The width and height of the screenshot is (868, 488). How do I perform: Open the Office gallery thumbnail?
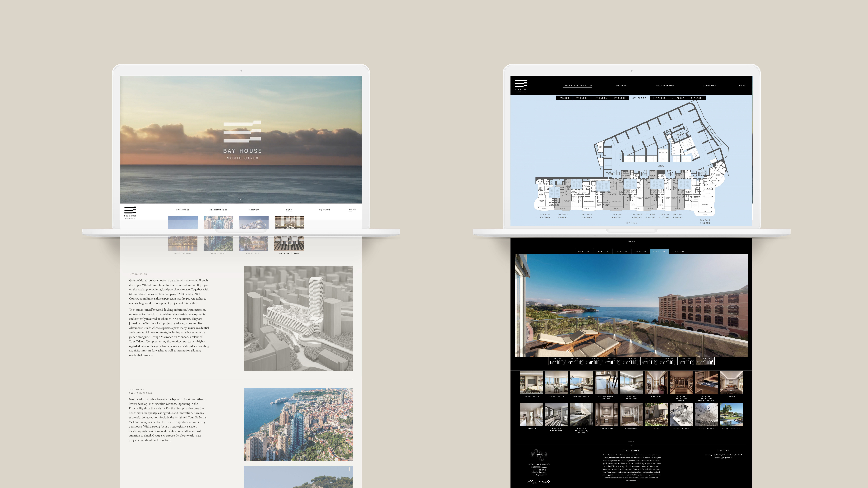point(731,383)
